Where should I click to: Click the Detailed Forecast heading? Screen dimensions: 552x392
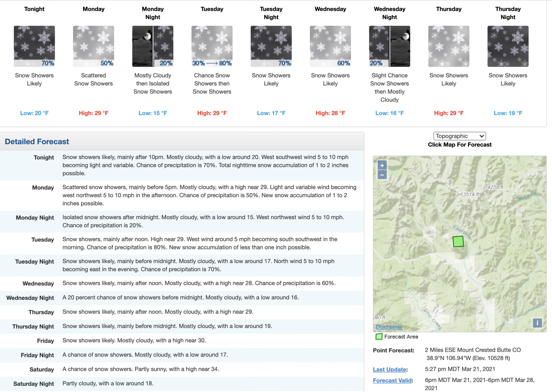click(x=37, y=142)
